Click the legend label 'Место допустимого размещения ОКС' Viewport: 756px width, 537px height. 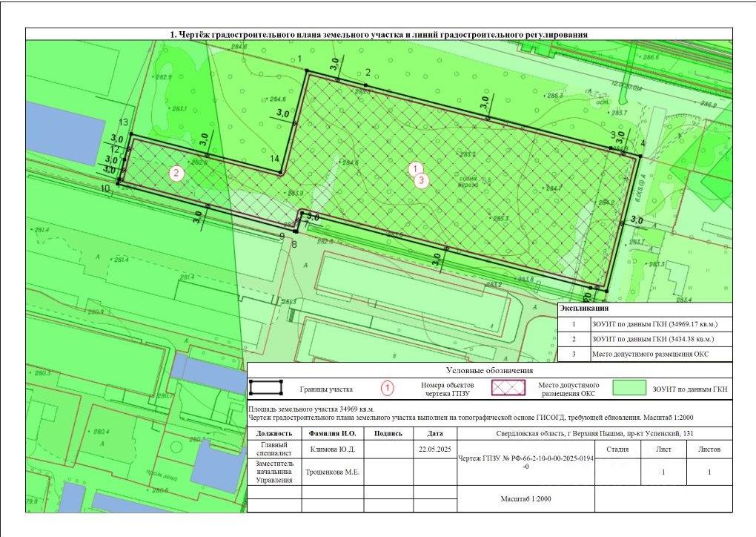click(568, 389)
